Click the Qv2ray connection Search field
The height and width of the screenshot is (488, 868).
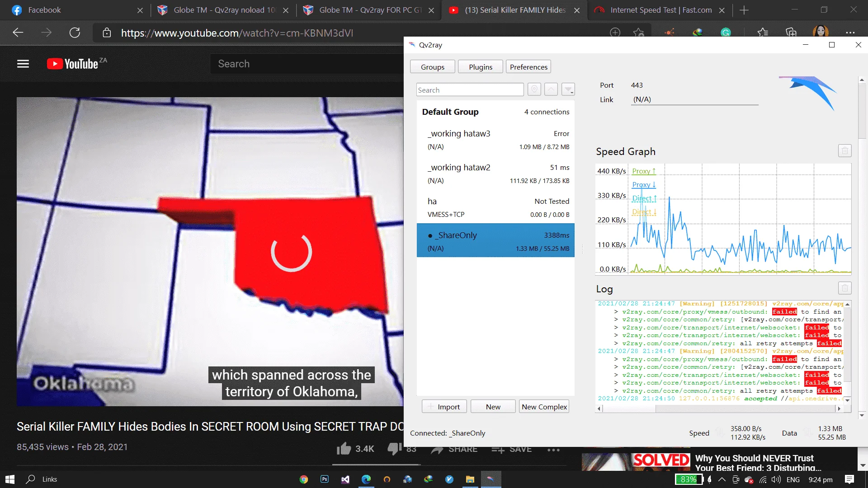click(470, 90)
